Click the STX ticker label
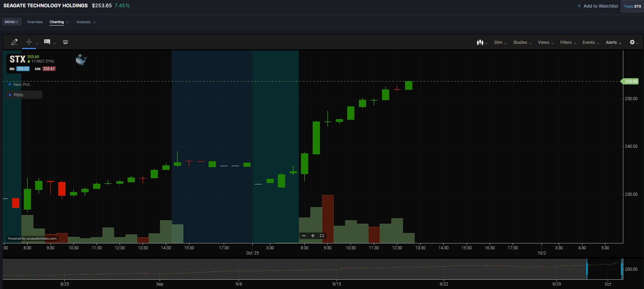 tap(17, 59)
